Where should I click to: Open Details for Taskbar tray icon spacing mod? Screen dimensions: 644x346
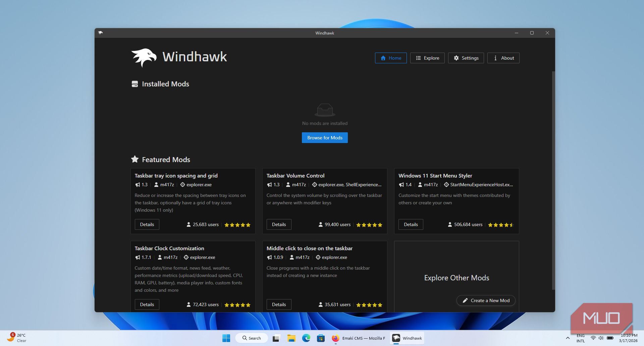coord(147,224)
